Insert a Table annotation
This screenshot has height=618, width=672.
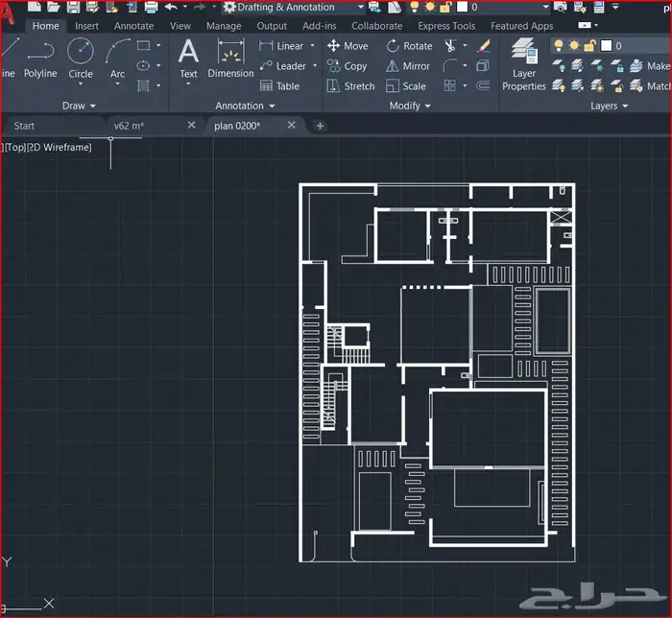[279, 86]
